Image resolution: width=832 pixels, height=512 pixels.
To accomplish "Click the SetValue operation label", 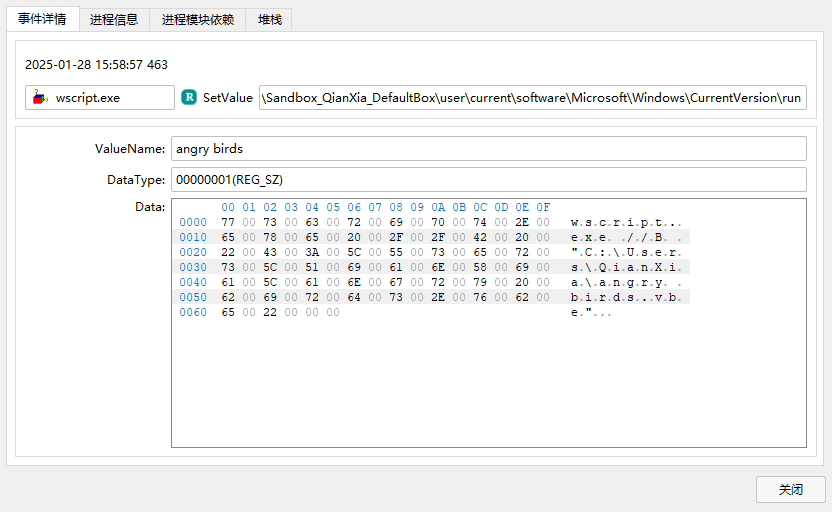I will coord(228,98).
